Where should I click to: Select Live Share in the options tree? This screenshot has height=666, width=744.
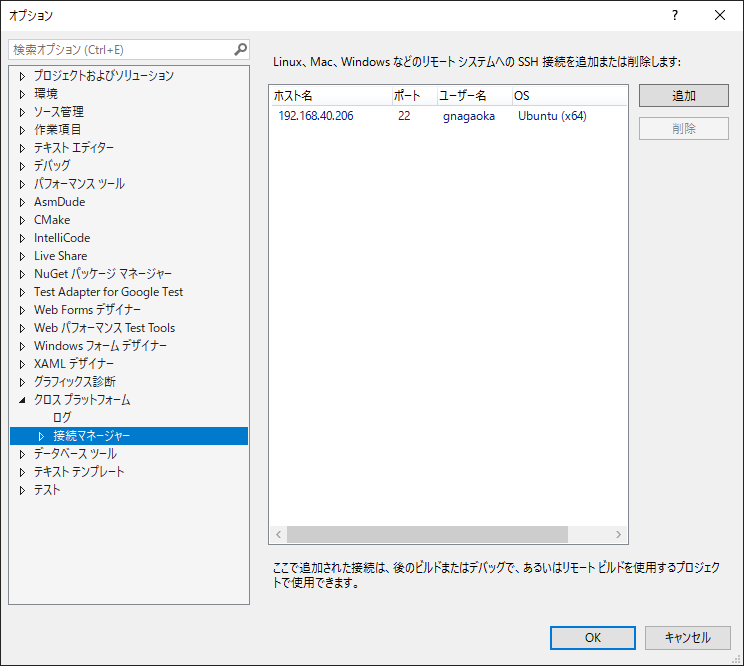[x=60, y=256]
